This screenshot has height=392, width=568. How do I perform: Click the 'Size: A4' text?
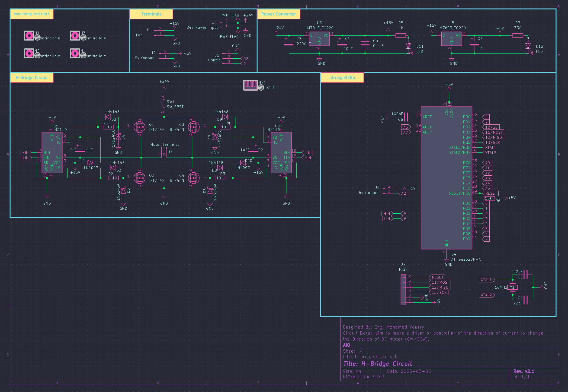coord(352,371)
